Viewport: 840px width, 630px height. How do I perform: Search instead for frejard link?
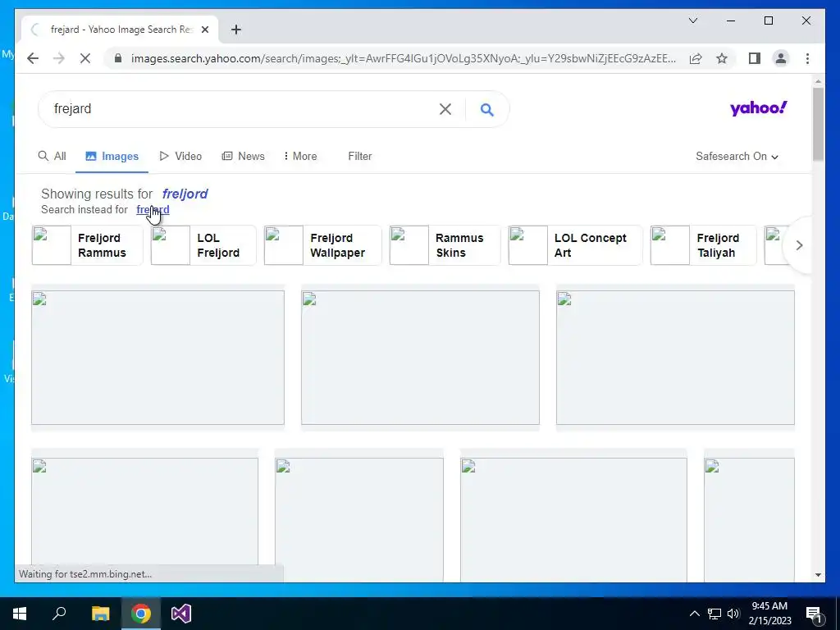pos(153,209)
